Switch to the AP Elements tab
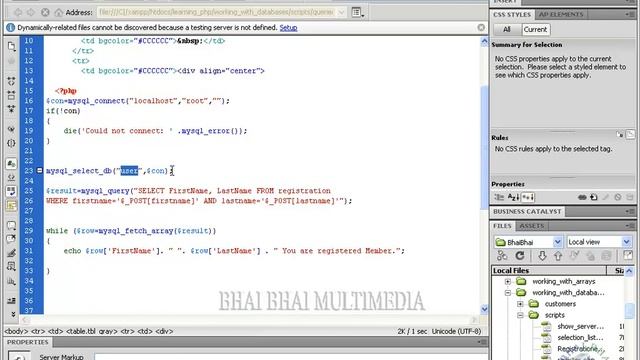The width and height of the screenshot is (640, 360). (x=561, y=15)
